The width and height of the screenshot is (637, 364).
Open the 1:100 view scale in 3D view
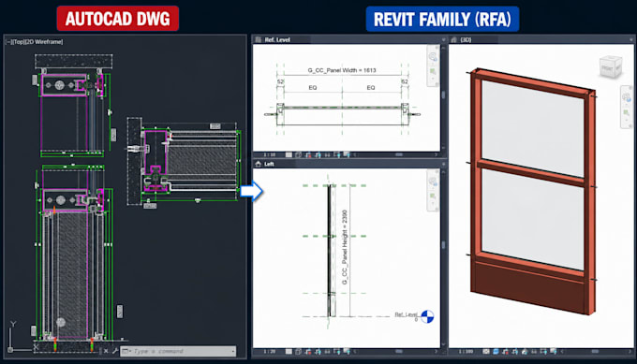click(x=466, y=352)
